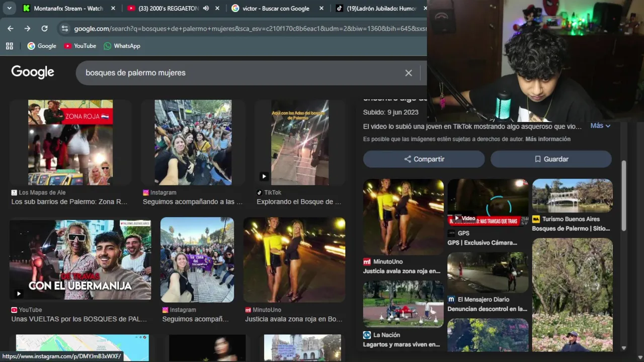The width and height of the screenshot is (644, 362).
Task: Open 'Unas VUELTAS por los BOSQUES' YouTube title
Action: (79, 319)
